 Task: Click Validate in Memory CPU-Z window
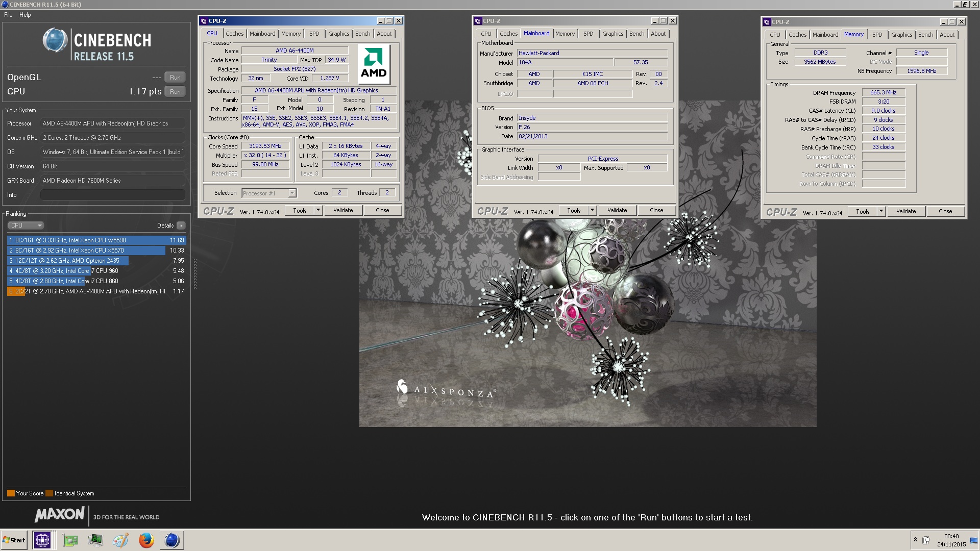[906, 211]
